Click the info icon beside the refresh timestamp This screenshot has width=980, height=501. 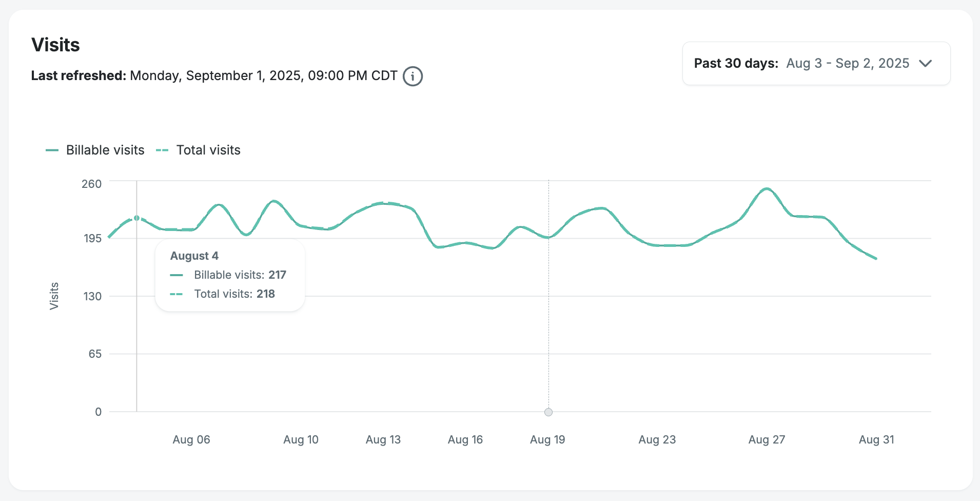413,76
